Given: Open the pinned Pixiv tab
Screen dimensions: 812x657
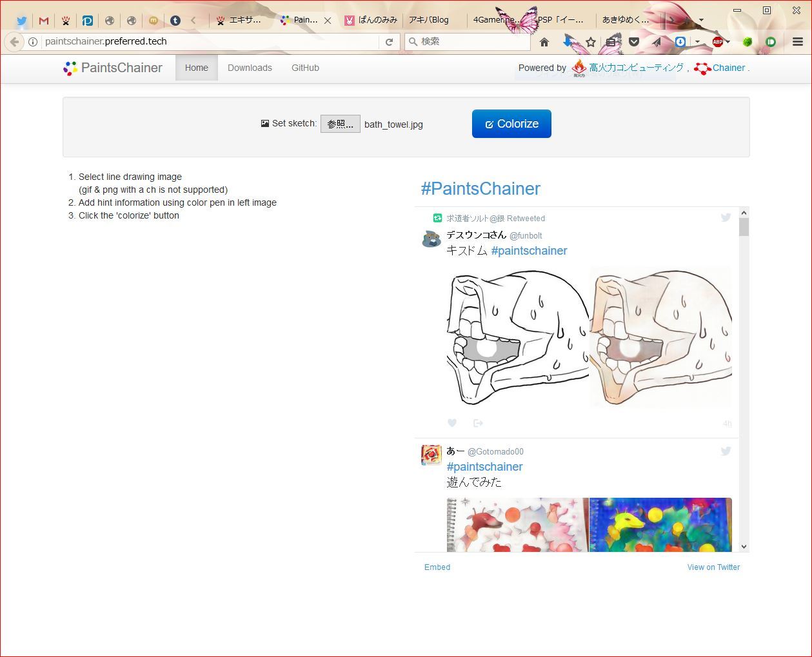Looking at the screenshot, I should click(88, 21).
